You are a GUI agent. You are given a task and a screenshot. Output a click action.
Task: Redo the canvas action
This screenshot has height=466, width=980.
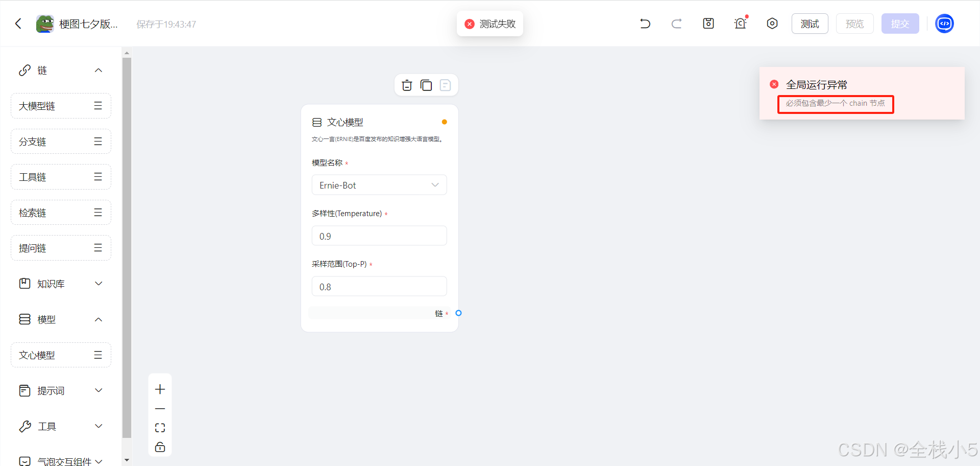pyautogui.click(x=677, y=24)
